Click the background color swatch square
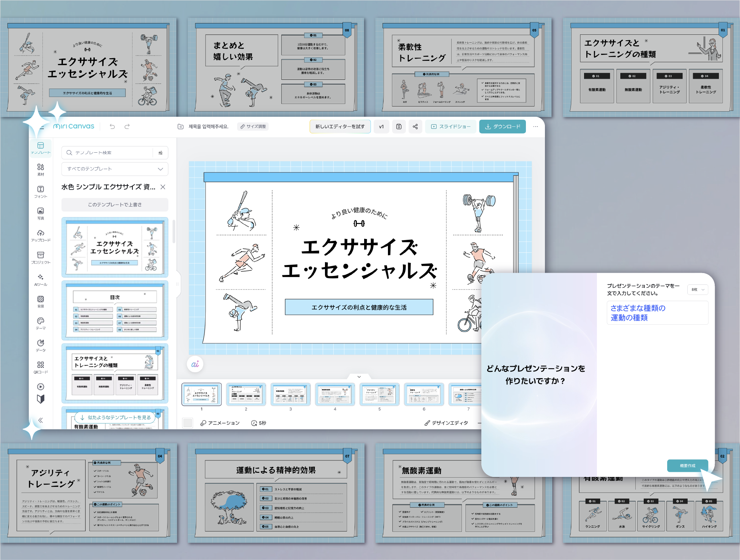740x560 pixels. 188,423
